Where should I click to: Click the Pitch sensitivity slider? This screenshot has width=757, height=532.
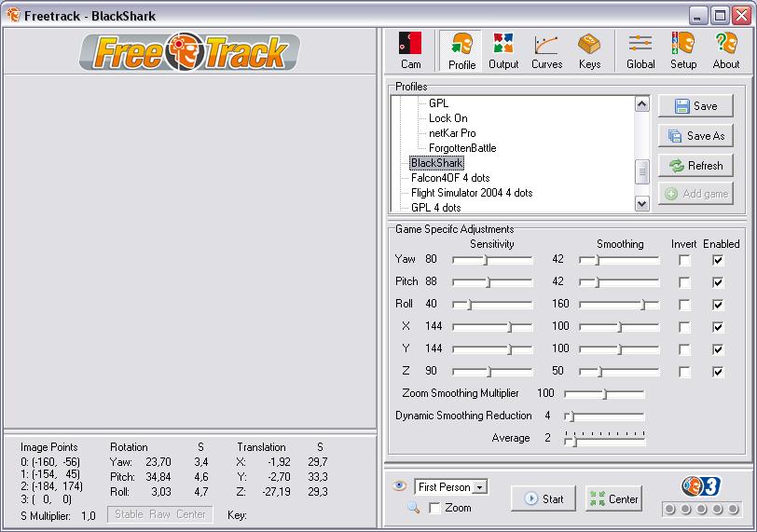(x=492, y=282)
